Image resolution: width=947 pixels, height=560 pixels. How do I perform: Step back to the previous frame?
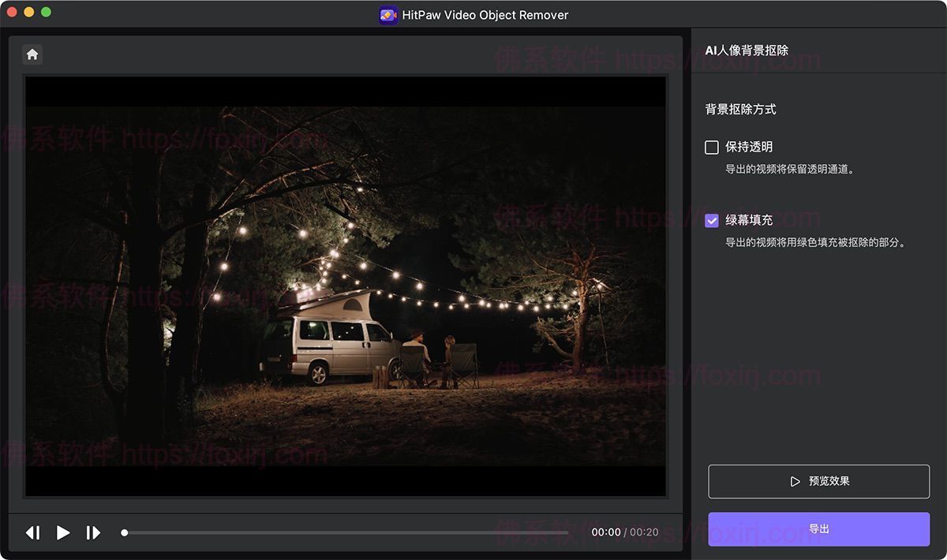[33, 533]
